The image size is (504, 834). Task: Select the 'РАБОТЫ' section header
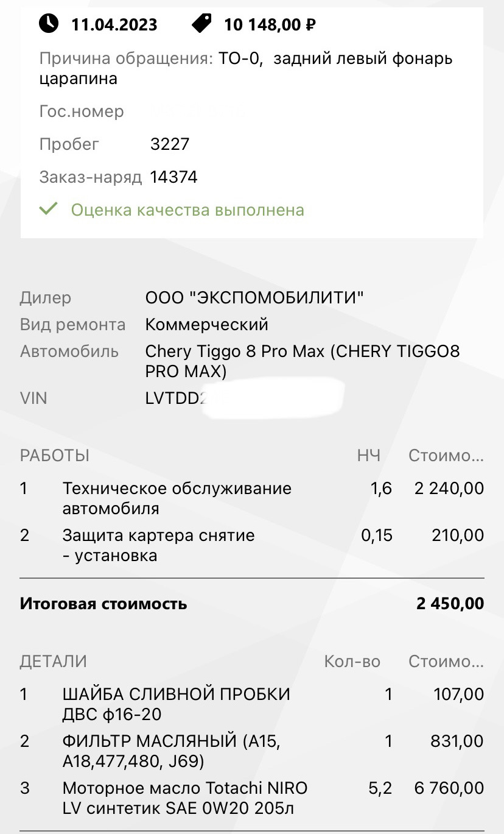pyautogui.click(x=55, y=455)
